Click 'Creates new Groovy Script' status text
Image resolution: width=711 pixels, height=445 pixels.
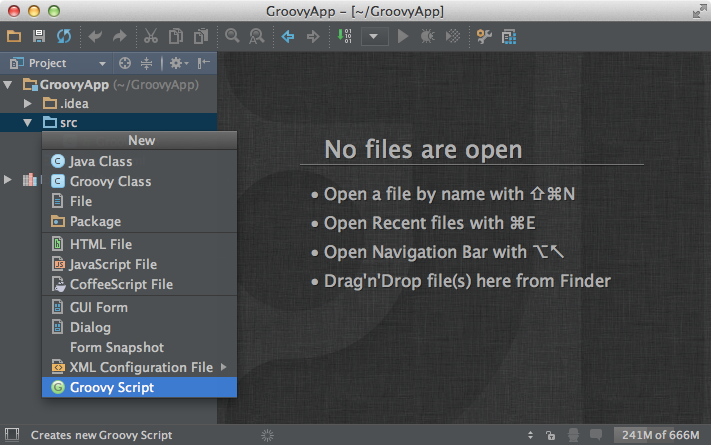102,435
